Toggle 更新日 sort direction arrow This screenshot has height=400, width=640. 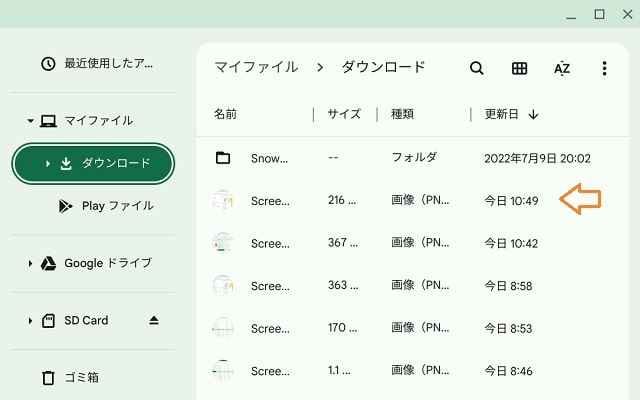pyautogui.click(x=533, y=114)
